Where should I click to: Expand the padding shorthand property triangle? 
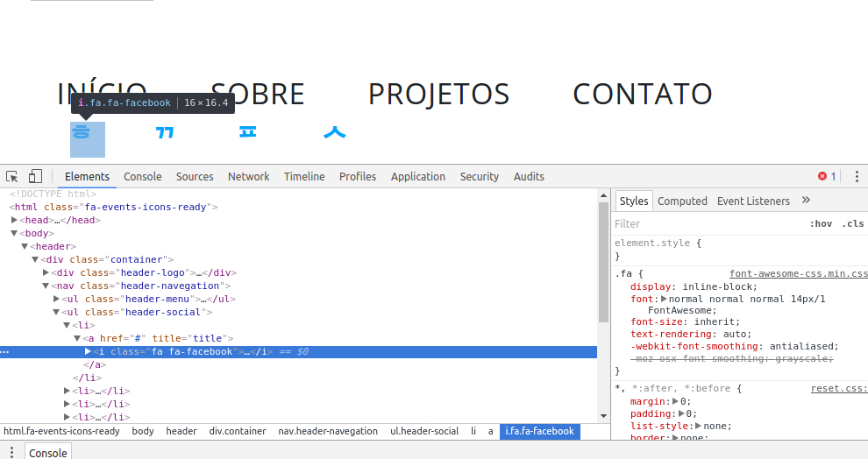[x=682, y=413]
